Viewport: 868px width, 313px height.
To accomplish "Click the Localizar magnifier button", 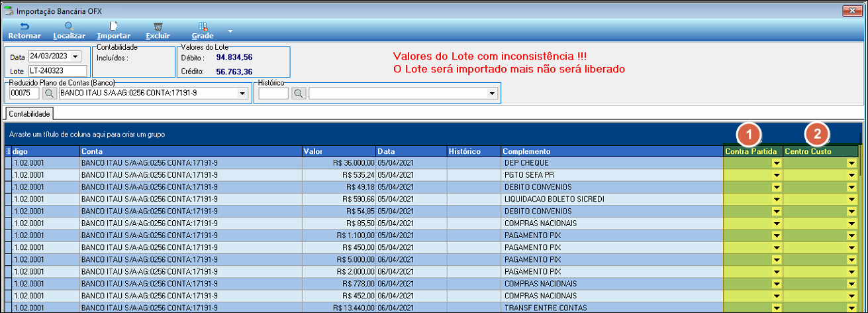I will tap(69, 31).
